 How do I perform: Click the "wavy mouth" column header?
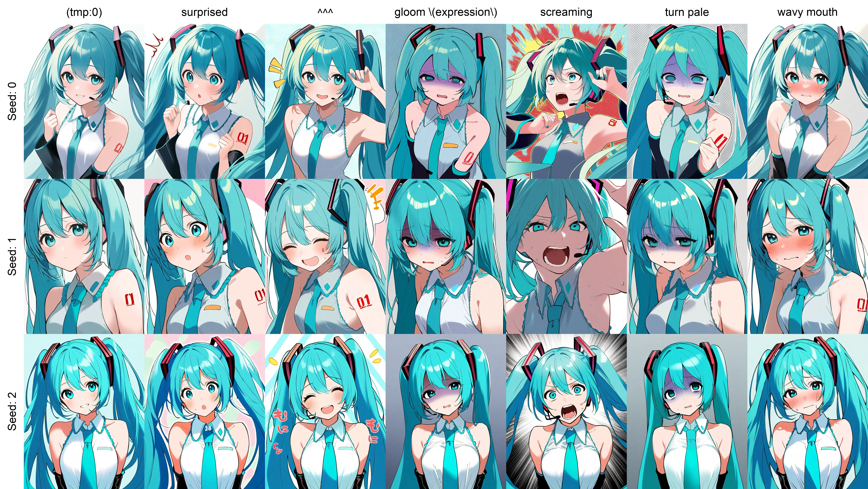coord(807,13)
